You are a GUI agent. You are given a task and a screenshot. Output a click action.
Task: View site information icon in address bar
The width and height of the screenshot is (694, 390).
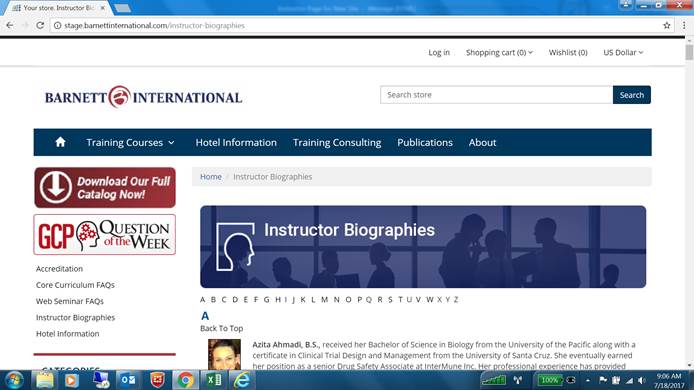[x=57, y=25]
